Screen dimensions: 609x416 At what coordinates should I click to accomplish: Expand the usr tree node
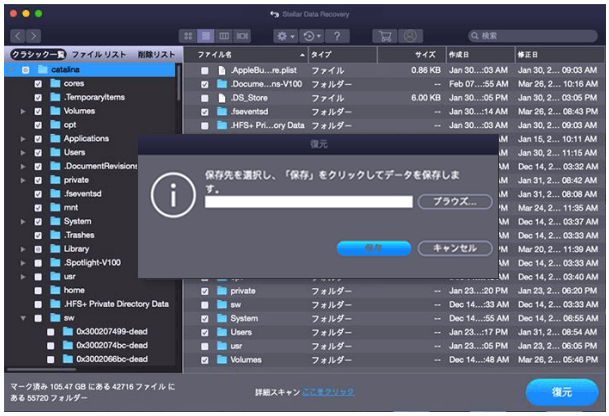tap(23, 277)
